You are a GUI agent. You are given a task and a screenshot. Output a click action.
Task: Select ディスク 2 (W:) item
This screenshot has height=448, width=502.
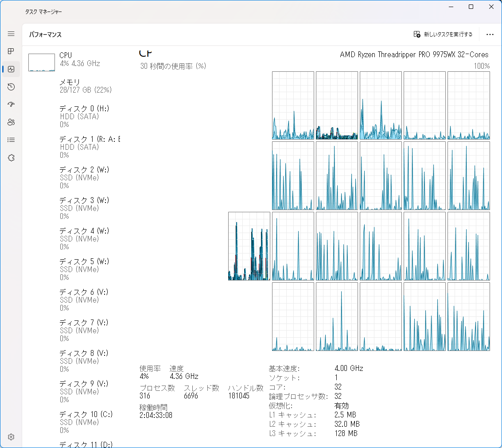pyautogui.click(x=74, y=178)
